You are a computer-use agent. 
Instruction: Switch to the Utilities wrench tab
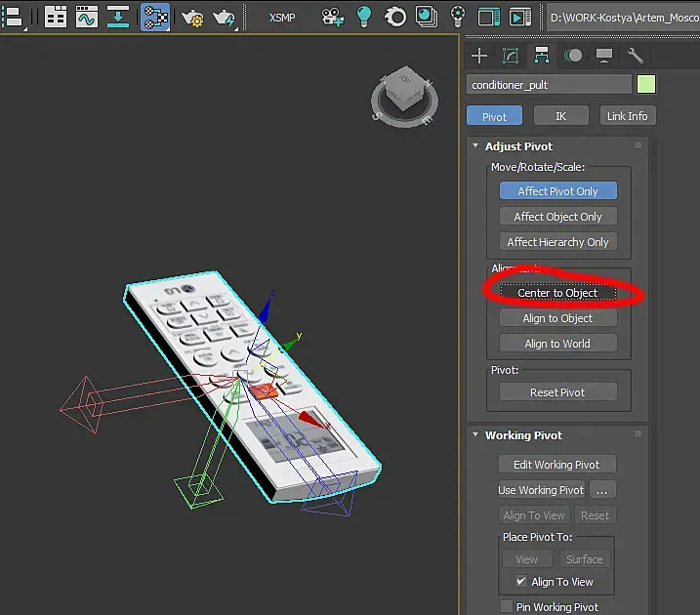tap(636, 56)
